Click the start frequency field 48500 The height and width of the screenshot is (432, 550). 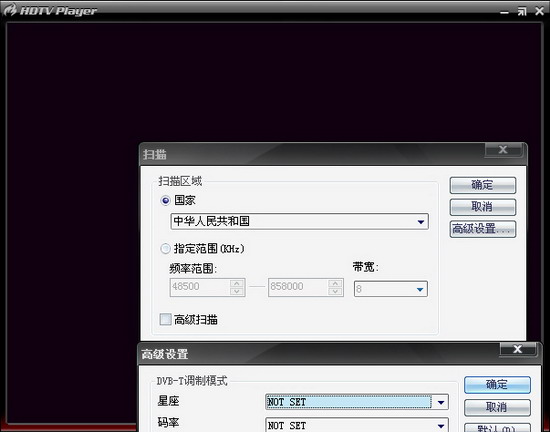coord(200,287)
